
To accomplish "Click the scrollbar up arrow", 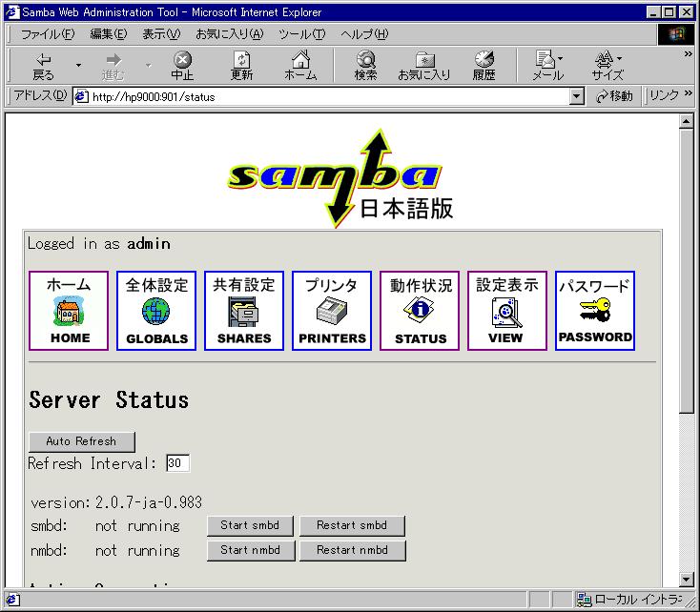I will [686, 122].
